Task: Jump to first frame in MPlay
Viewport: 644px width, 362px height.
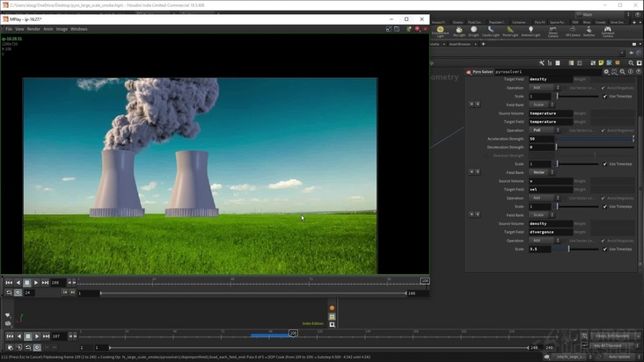Action: pos(9,282)
